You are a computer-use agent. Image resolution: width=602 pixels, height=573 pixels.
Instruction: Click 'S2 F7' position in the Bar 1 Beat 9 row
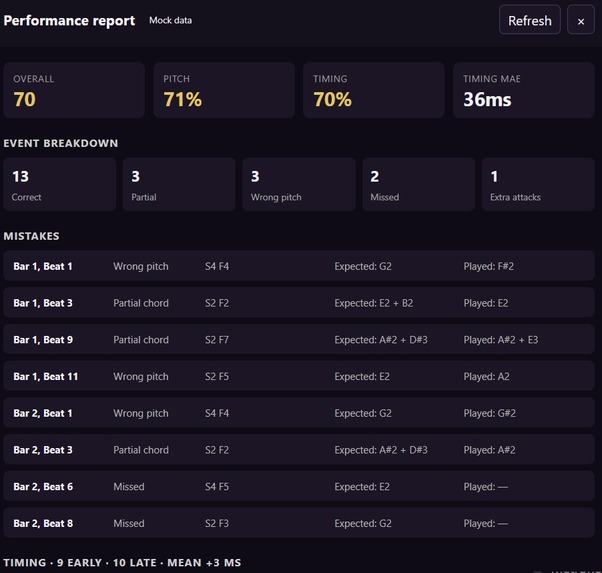pyautogui.click(x=217, y=340)
